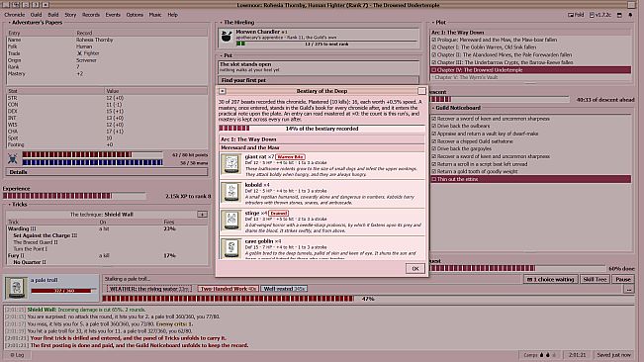Toggle the 'Drive back the owlbears' checkbox

pyautogui.click(x=433, y=126)
